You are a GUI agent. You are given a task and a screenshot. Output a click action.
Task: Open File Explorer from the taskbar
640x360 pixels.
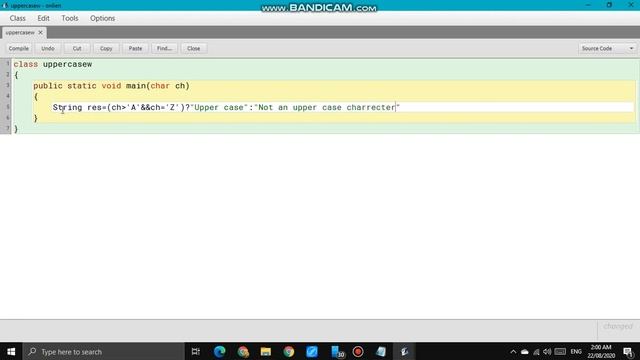click(266, 351)
